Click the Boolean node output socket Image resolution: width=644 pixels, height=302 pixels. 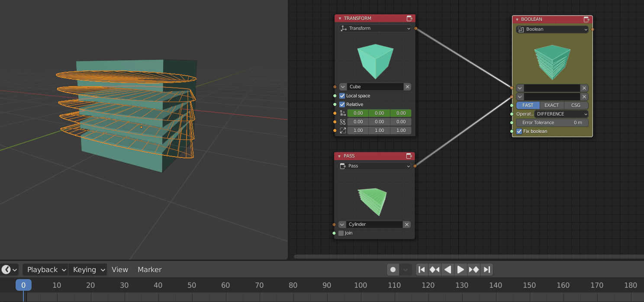pyautogui.click(x=592, y=29)
